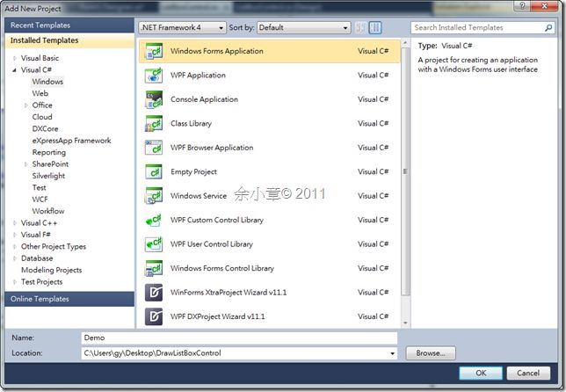The image size is (566, 392).
Task: Select the WCF category
Action: coord(40,200)
